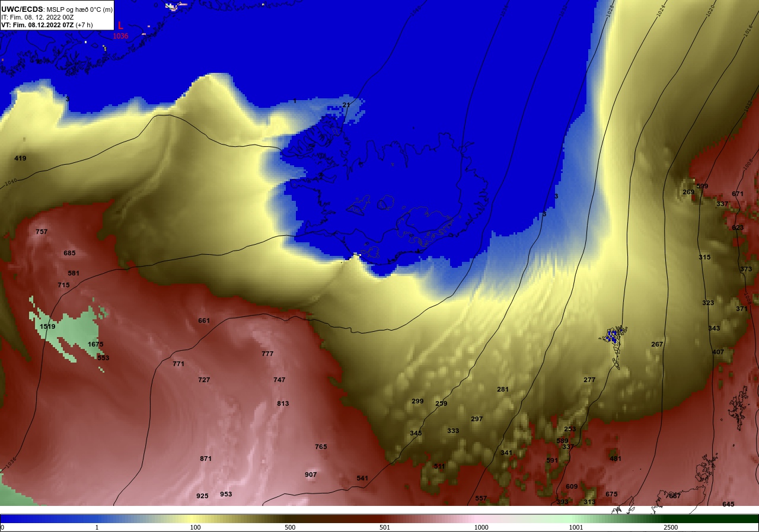Click the map value 675
The width and height of the screenshot is (759, 532).
click(611, 494)
